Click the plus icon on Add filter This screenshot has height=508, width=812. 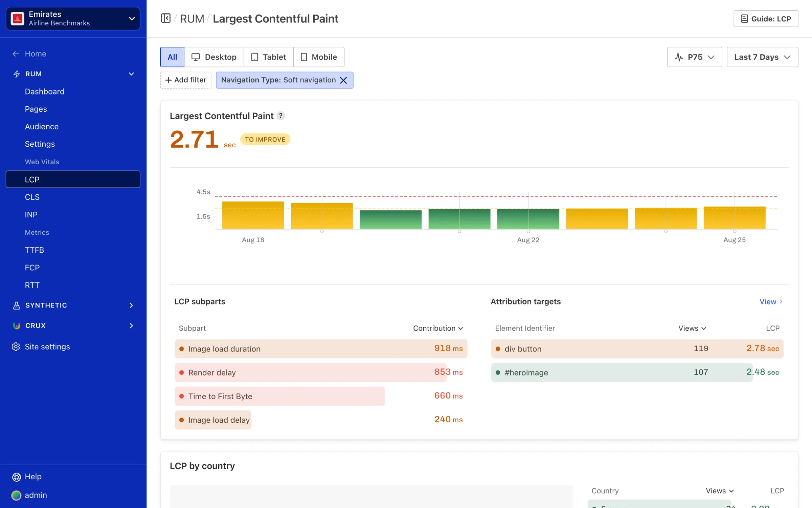point(168,80)
